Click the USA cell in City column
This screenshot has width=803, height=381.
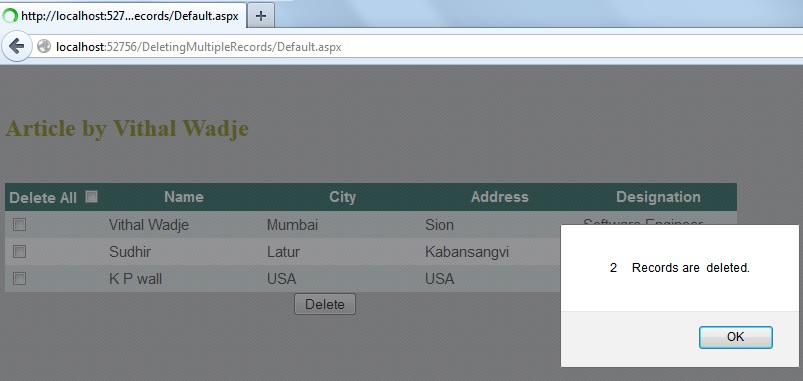point(281,279)
